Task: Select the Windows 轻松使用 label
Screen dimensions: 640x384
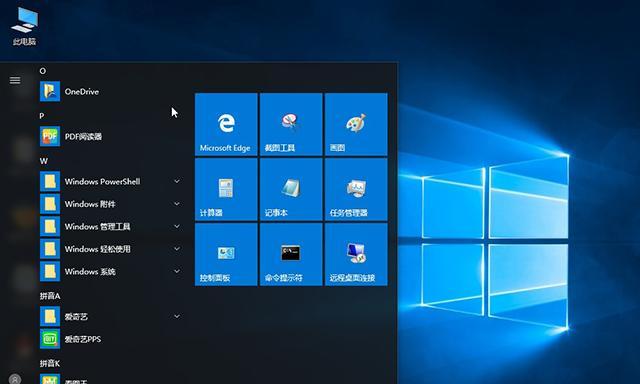Action: [97, 249]
